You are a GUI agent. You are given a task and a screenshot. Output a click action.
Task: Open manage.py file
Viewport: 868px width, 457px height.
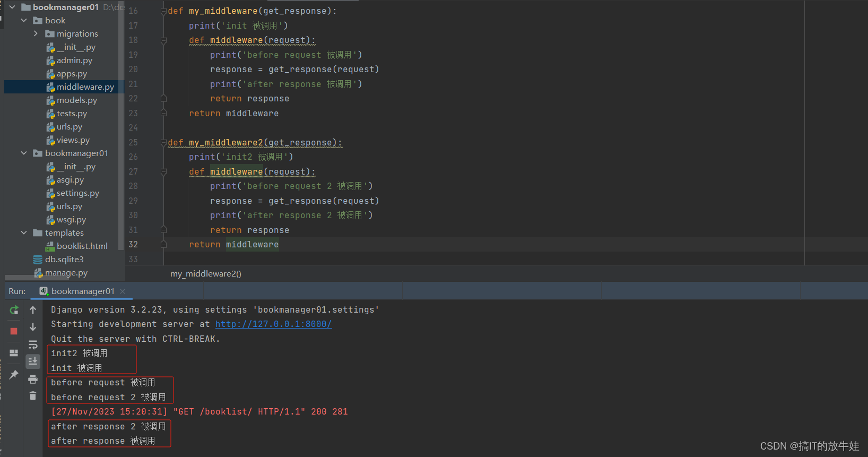click(x=61, y=273)
